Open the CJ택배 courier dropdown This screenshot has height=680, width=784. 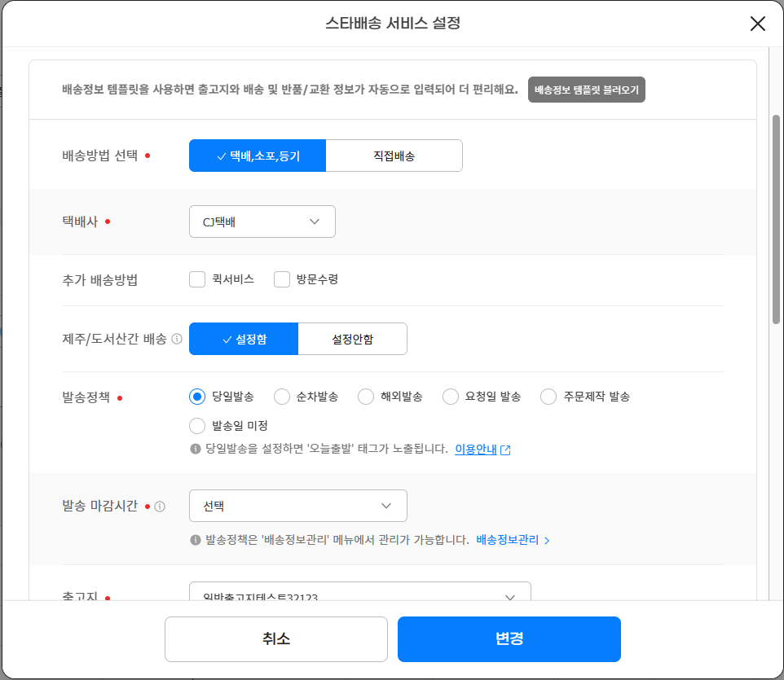pos(262,222)
